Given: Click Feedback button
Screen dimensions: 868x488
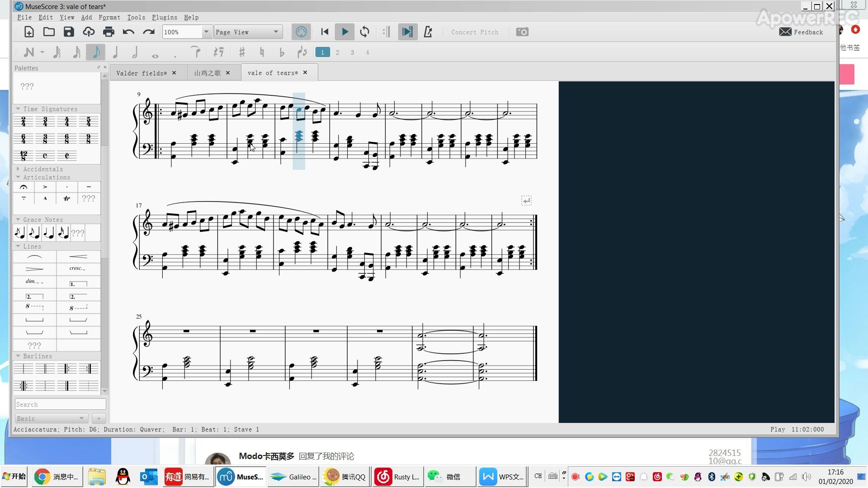Looking at the screenshot, I should pos(802,32).
